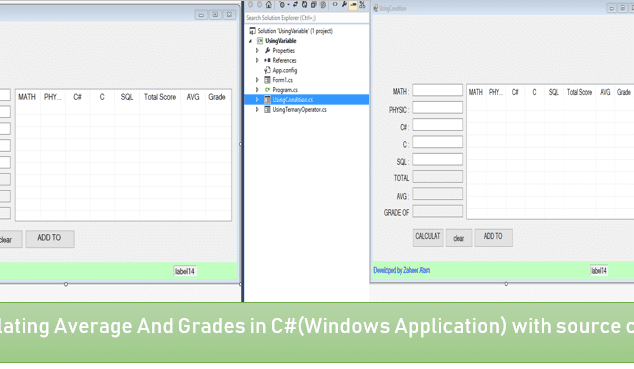Click the scissors-like View Code icon

(362, 4)
